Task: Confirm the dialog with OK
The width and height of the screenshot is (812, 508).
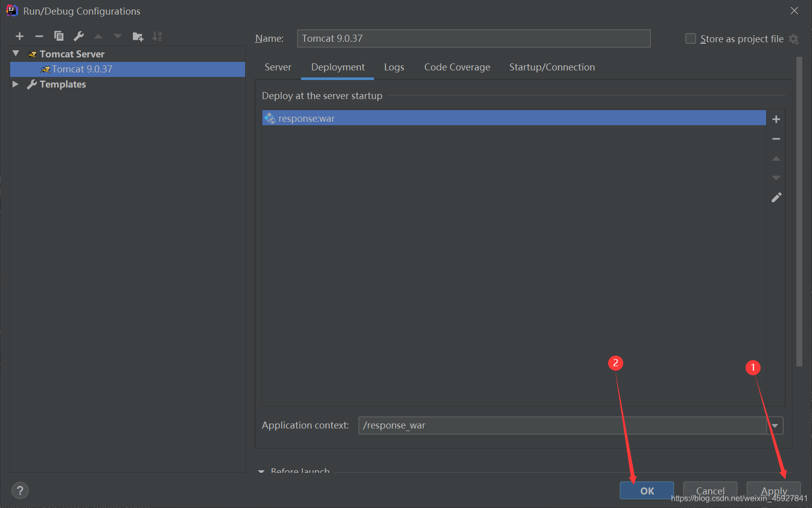Action: coord(647,490)
